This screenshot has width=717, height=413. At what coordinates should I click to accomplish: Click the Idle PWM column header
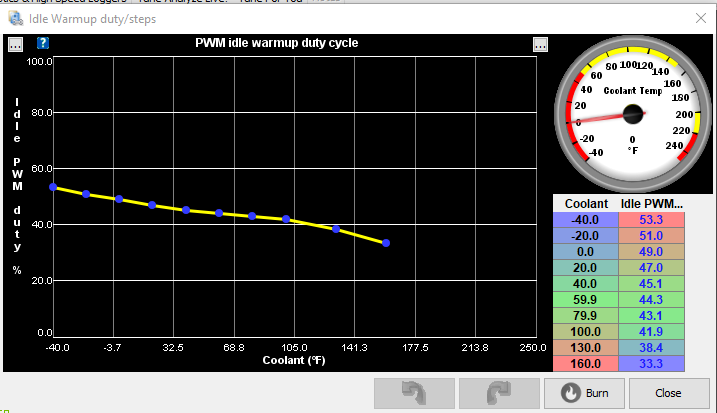coord(652,204)
